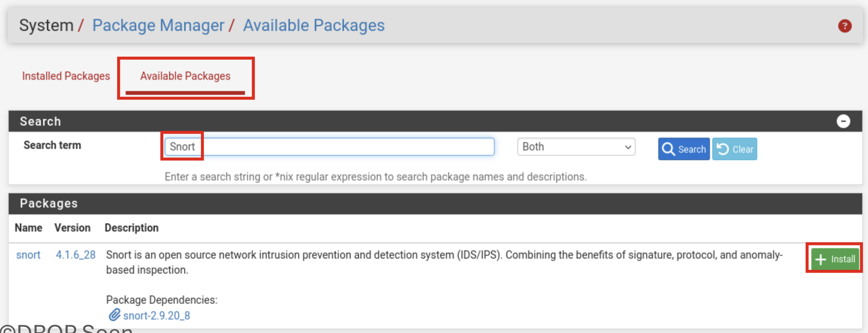Click the Description column header

(x=132, y=228)
